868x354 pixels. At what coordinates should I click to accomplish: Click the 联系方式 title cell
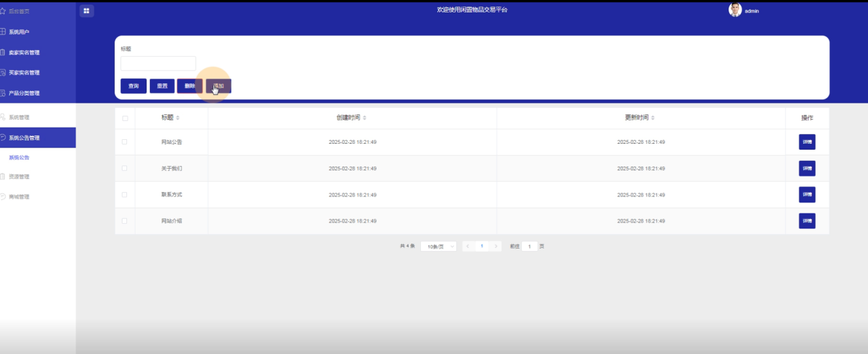pos(171,195)
